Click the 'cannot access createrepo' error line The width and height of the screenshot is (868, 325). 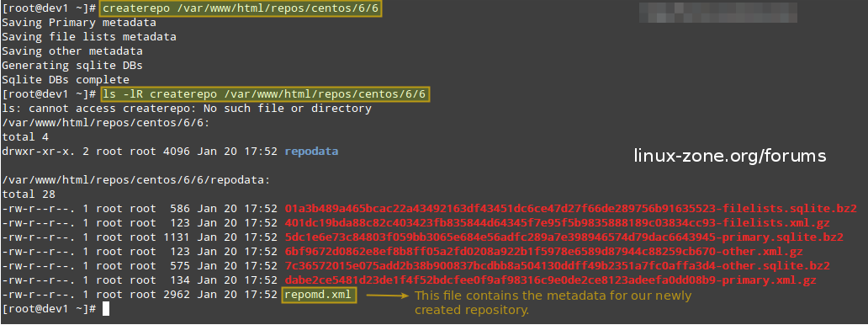click(x=187, y=108)
